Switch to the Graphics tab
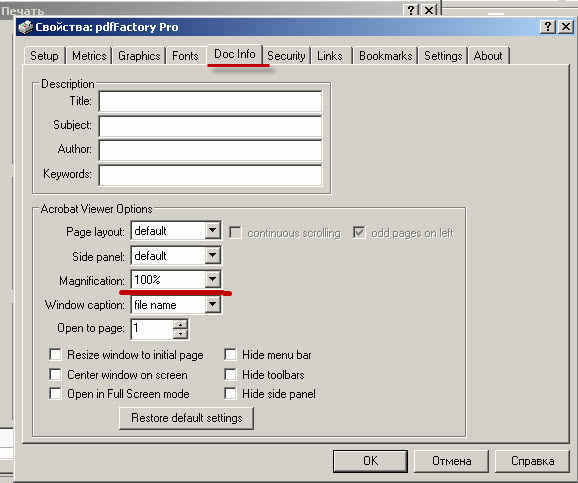 click(139, 56)
